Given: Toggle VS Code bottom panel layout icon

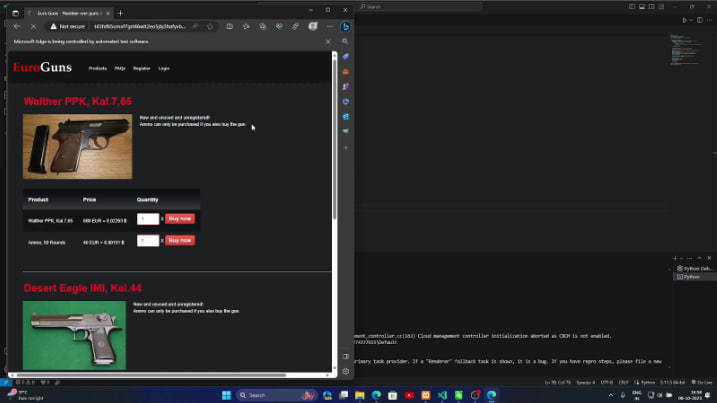Looking at the screenshot, I should pyautogui.click(x=642, y=7).
